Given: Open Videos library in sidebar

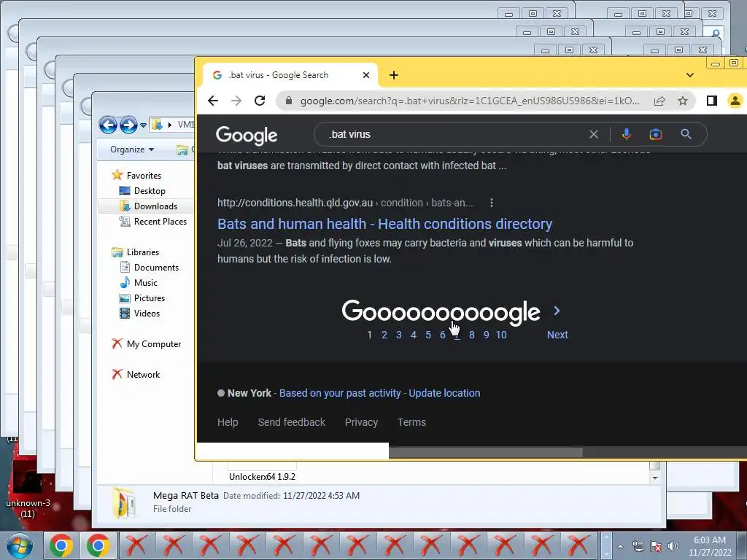Looking at the screenshot, I should [x=147, y=314].
